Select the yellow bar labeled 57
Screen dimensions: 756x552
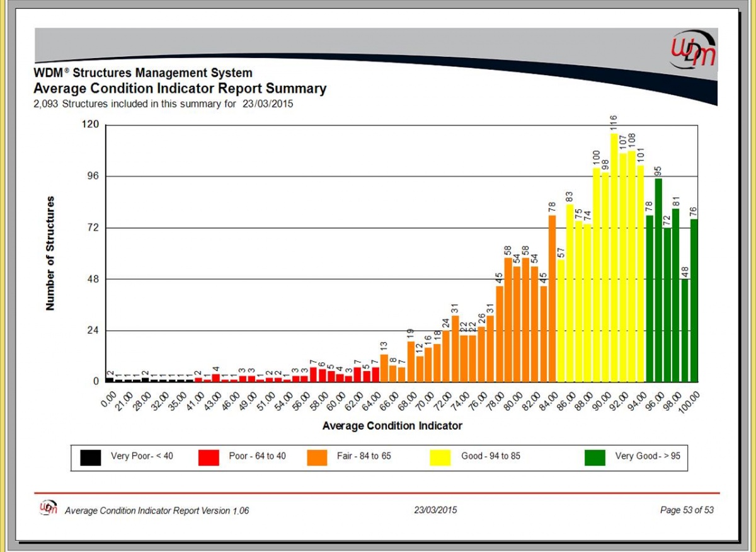pos(561,321)
